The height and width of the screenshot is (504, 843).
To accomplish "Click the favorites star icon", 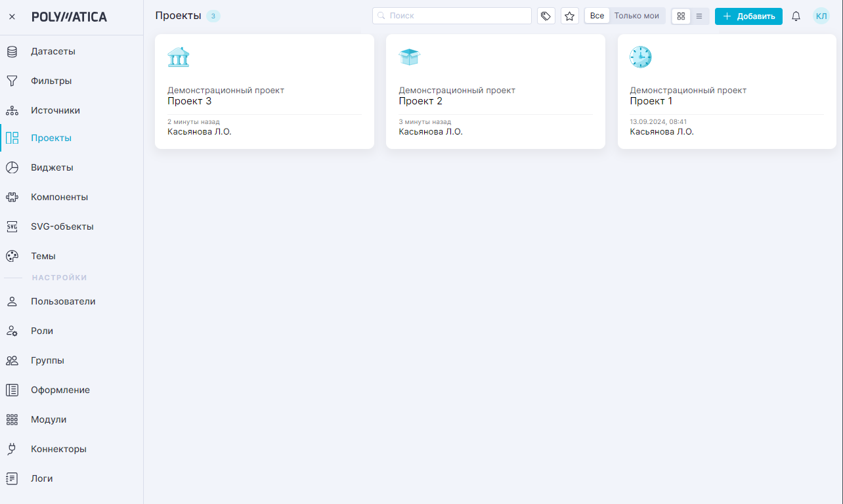I will pyautogui.click(x=570, y=16).
